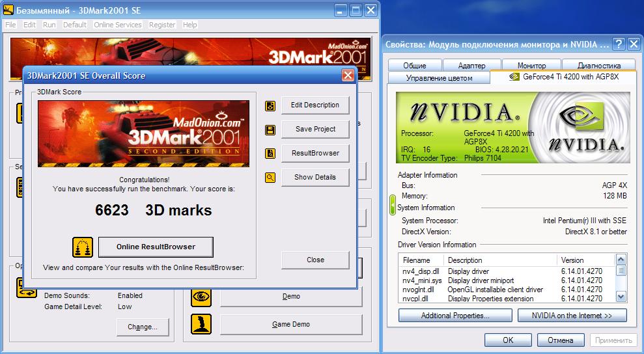Viewport: 644px width, 354px height.
Task: Click the Save Project button
Action: coord(315,129)
